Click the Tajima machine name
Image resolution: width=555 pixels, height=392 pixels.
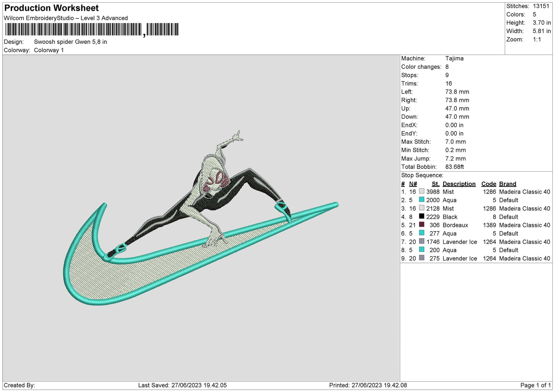pyautogui.click(x=454, y=58)
